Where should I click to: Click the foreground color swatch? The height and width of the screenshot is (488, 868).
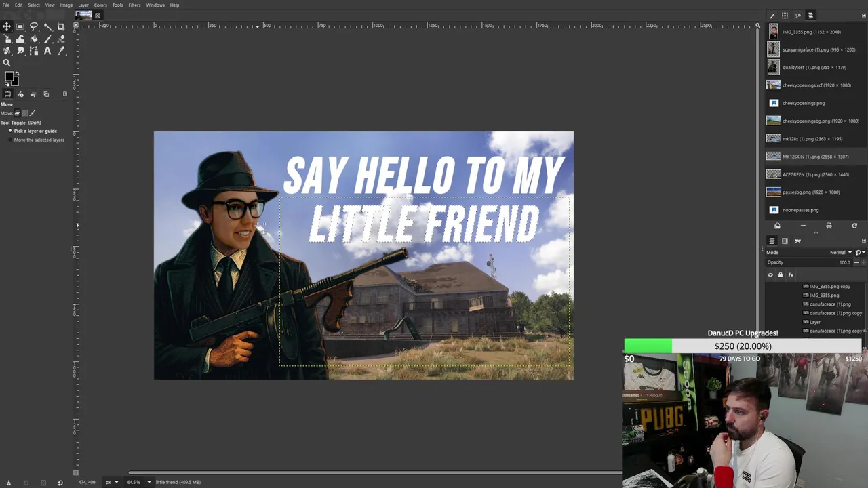pos(9,77)
